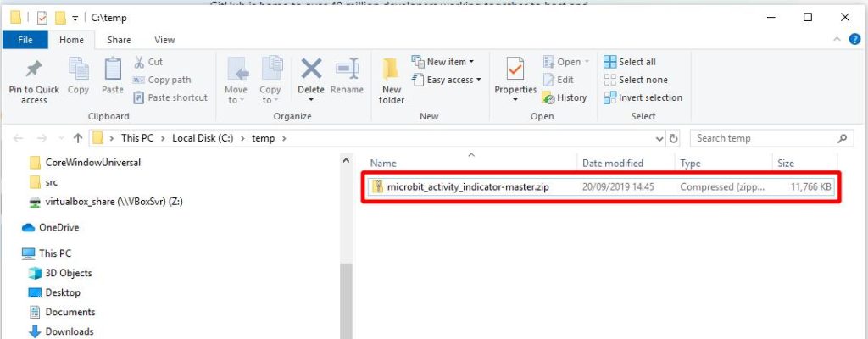Click the Paste clipboard icon
The width and height of the screenshot is (868, 339).
(x=113, y=69)
